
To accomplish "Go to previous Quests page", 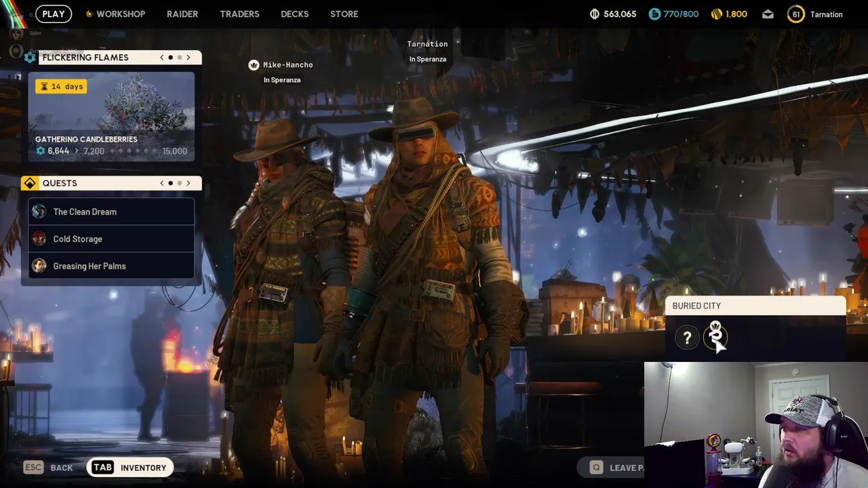I will [161, 183].
